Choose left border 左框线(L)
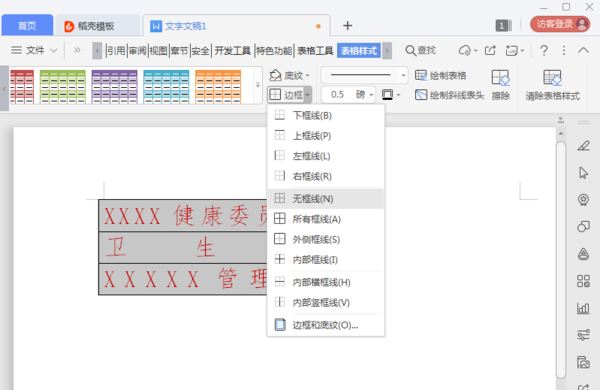 [x=326, y=156]
